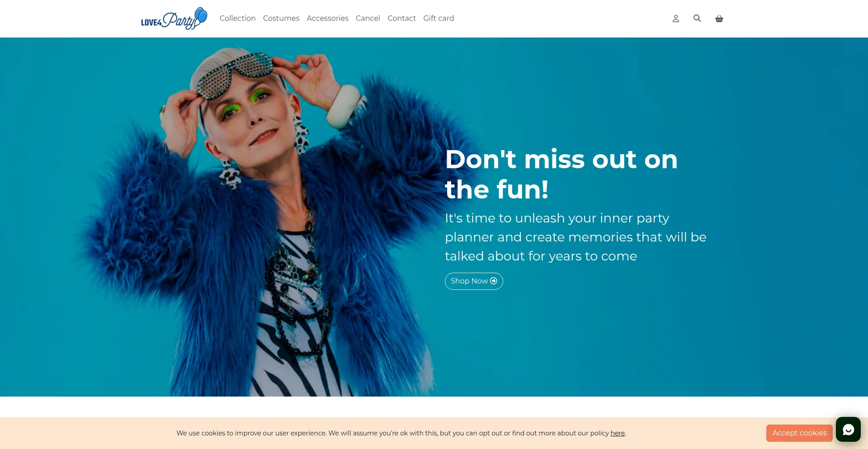The width and height of the screenshot is (868, 449).
Task: Click the Shop Now button
Action: pos(474,281)
